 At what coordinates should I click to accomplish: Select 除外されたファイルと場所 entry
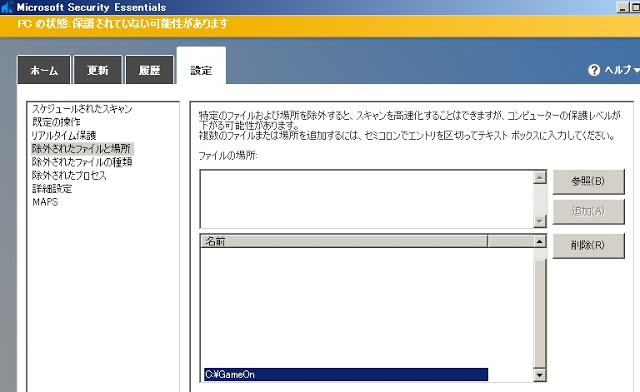click(82, 148)
